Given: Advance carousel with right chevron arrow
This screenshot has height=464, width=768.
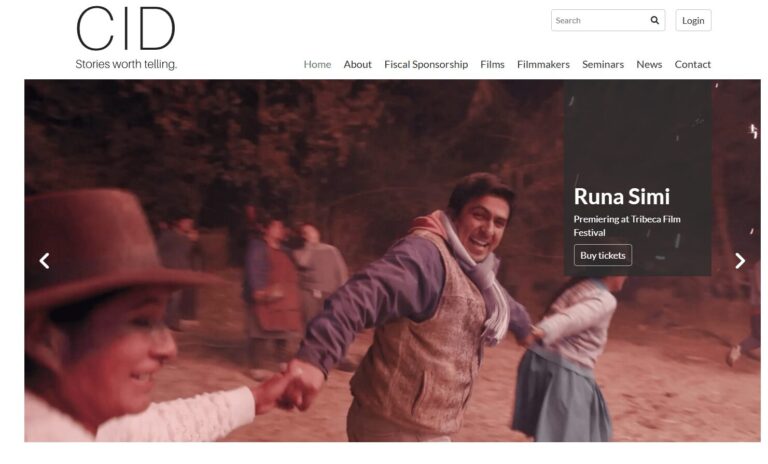Looking at the screenshot, I should [740, 261].
